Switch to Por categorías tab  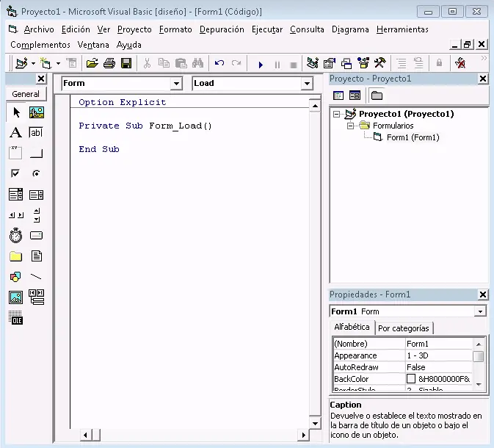(x=404, y=328)
